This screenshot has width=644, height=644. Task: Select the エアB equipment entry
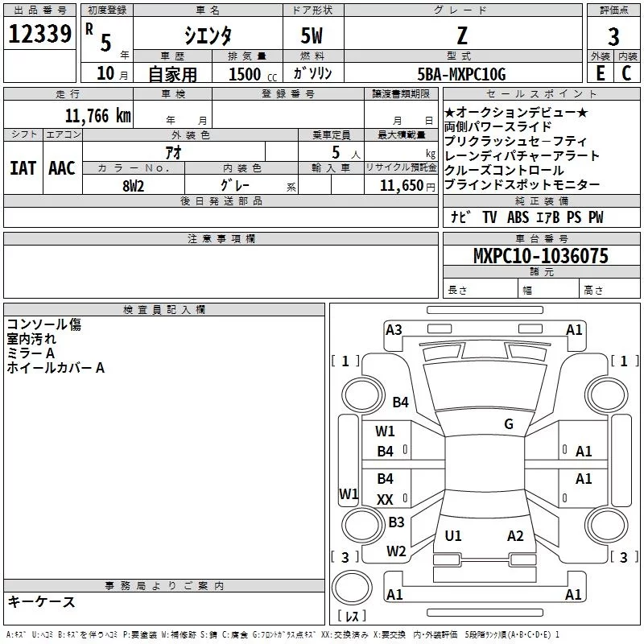(x=548, y=217)
